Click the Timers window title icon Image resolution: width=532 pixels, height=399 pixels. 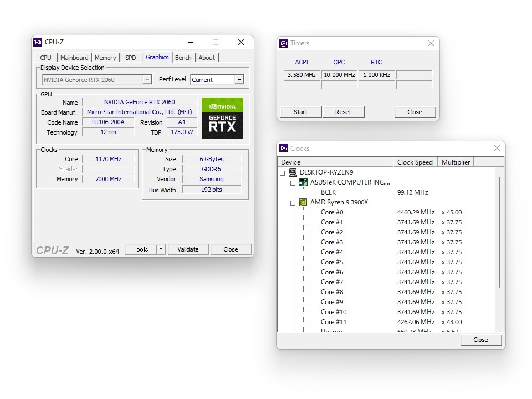283,43
